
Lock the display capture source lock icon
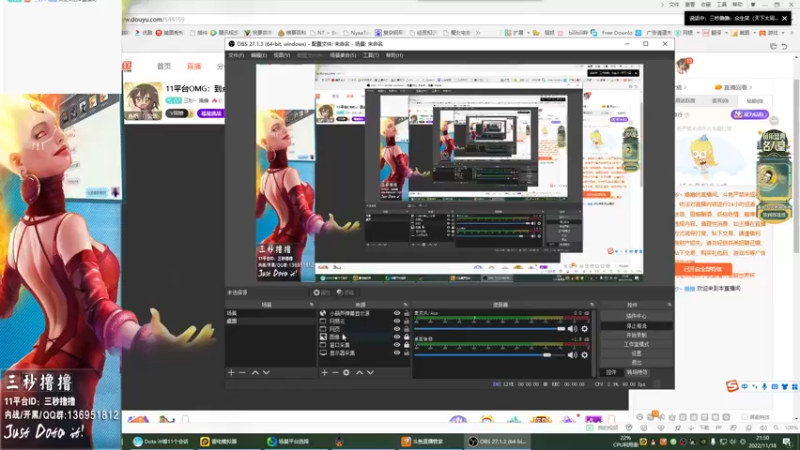click(x=407, y=353)
